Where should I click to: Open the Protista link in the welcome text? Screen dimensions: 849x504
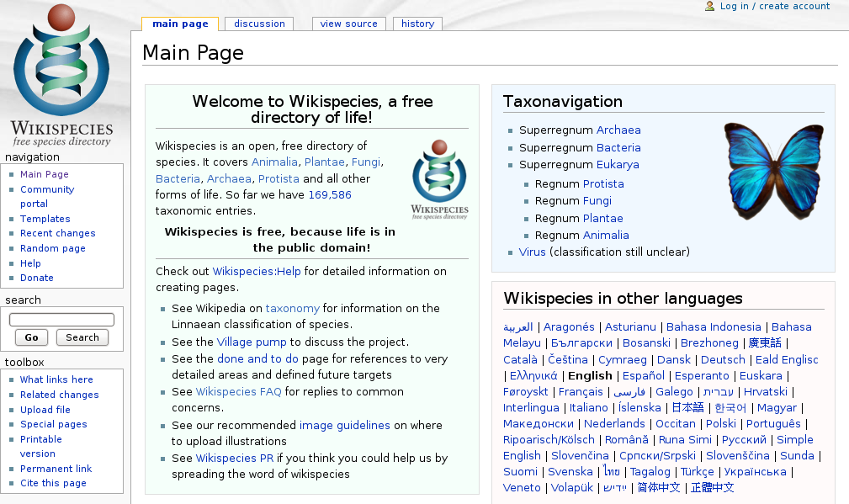click(x=279, y=178)
